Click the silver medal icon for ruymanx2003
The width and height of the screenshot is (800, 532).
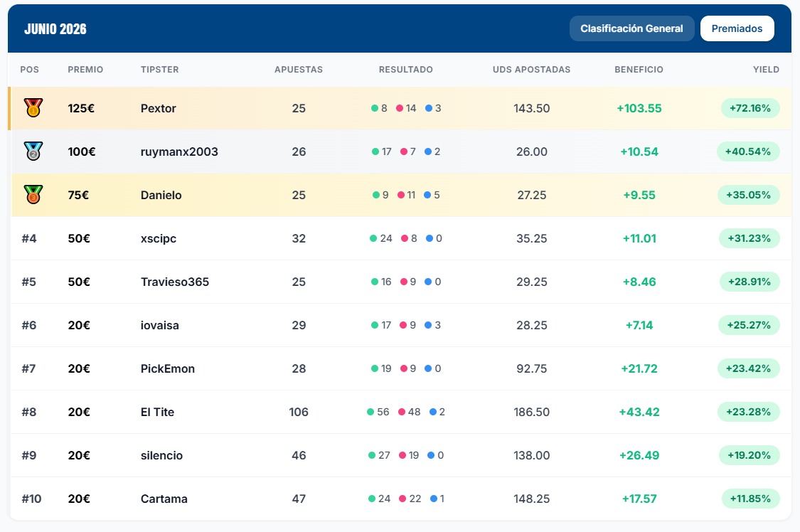coord(33,151)
